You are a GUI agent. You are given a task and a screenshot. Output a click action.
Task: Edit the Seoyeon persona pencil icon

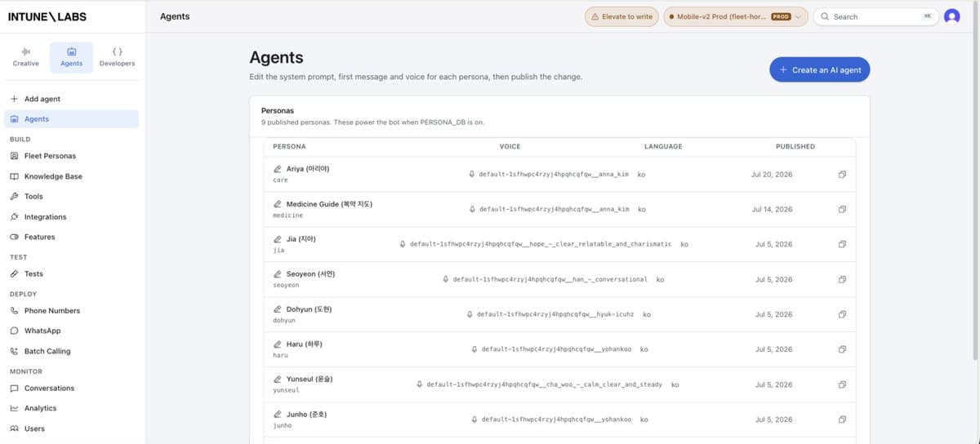tap(278, 274)
